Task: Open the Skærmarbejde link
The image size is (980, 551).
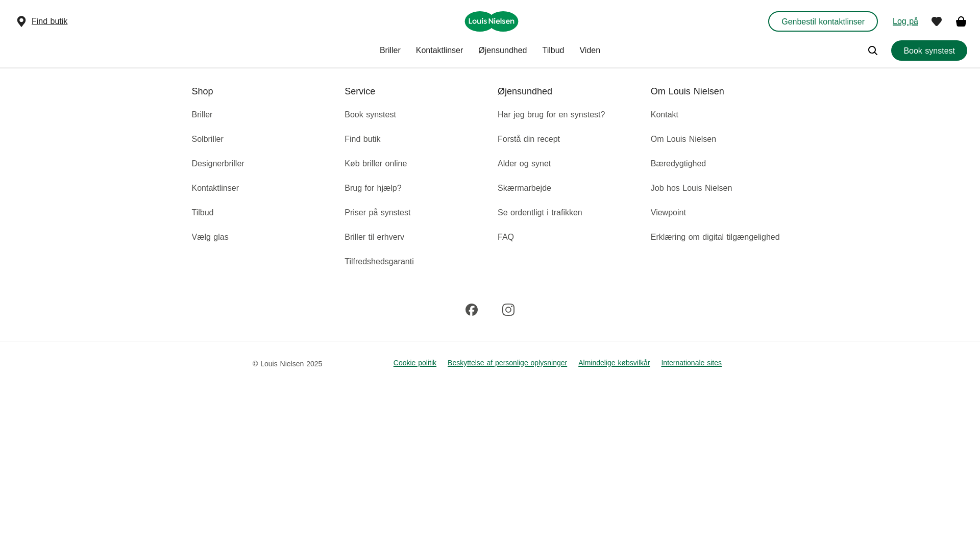Action: coord(524,188)
